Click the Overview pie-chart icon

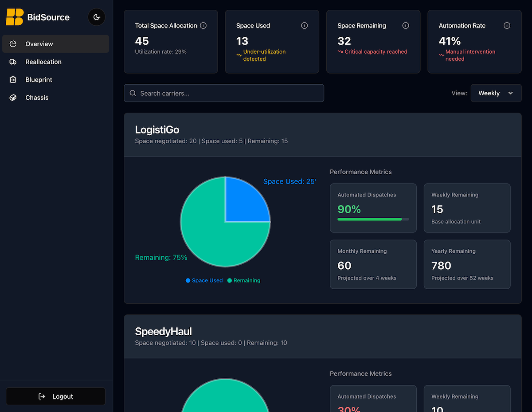pyautogui.click(x=13, y=44)
